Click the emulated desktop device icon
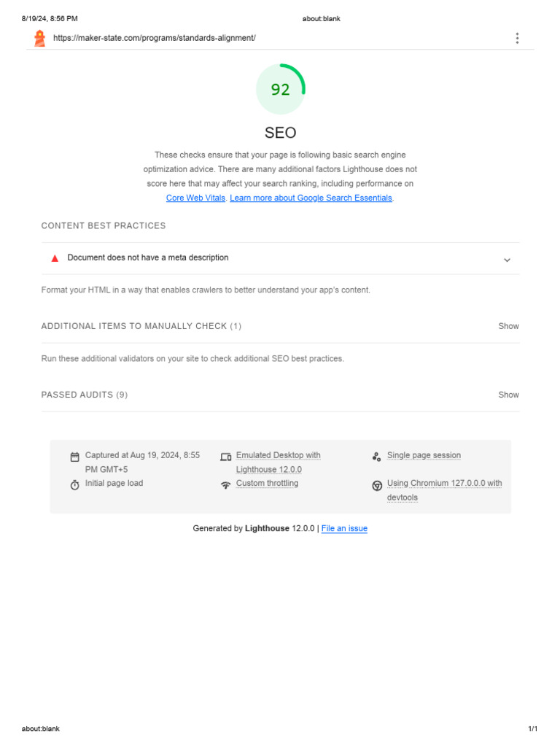 (226, 457)
